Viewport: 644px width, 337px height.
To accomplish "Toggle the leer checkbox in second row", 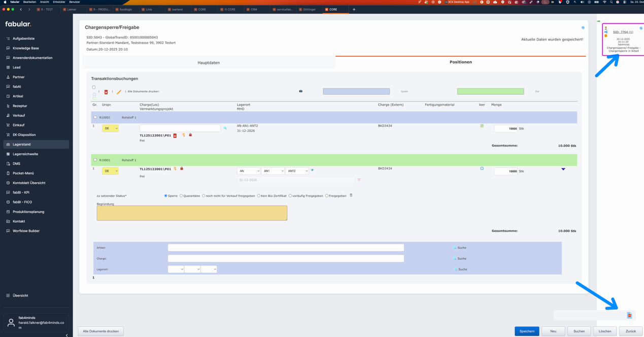I will (x=482, y=168).
